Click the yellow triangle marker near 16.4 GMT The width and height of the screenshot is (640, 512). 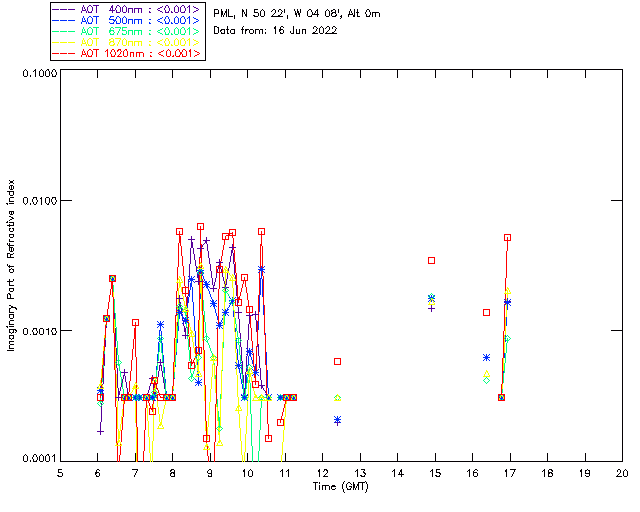(x=487, y=373)
